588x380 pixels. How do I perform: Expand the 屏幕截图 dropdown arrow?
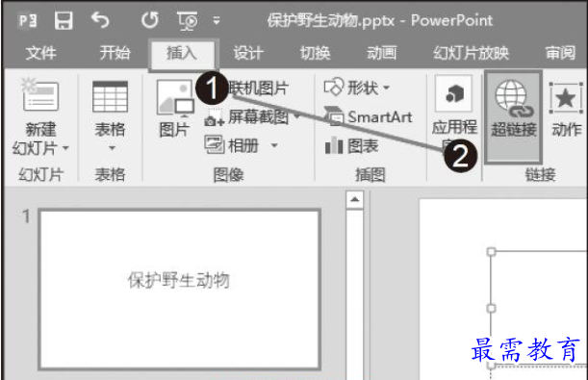(297, 116)
